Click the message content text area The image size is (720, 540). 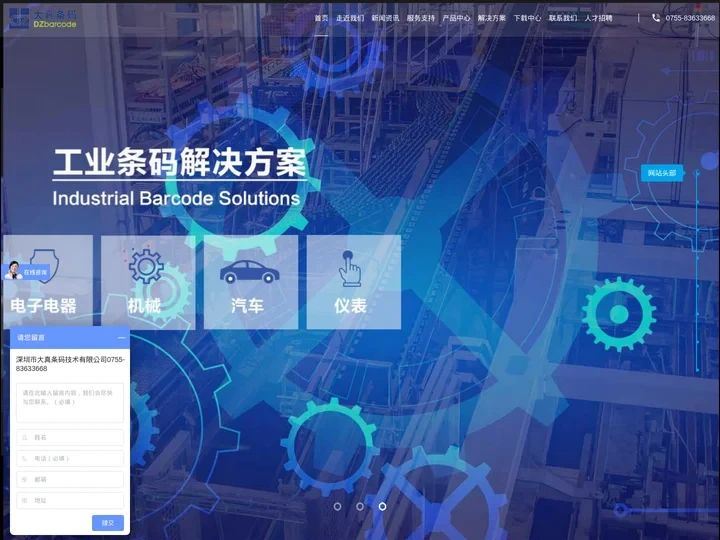[70, 403]
